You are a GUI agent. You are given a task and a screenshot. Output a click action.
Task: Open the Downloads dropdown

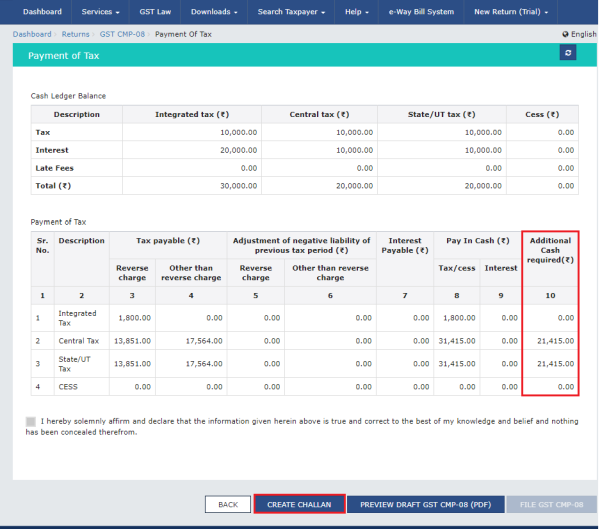tap(215, 12)
